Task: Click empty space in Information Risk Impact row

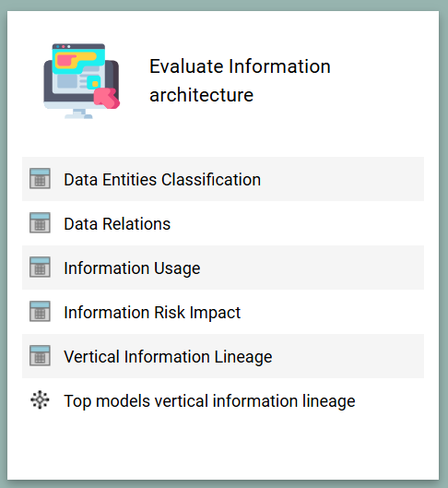Action: [333, 312]
